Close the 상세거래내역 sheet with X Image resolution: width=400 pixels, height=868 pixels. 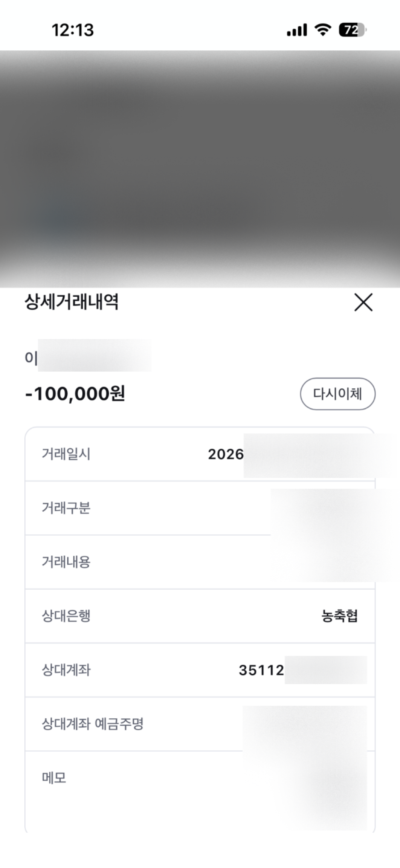point(363,302)
